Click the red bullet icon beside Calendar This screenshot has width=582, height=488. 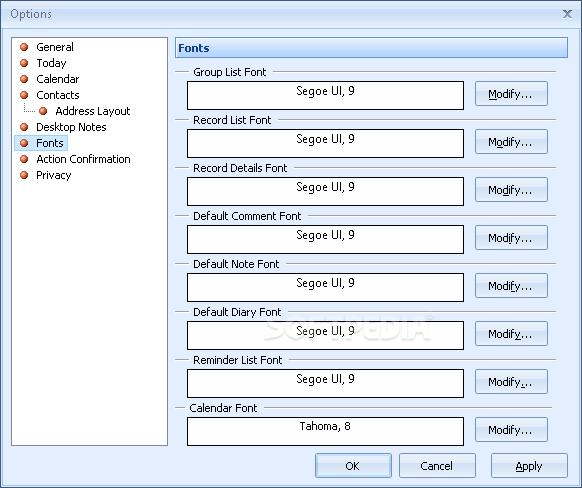pyautogui.click(x=24, y=79)
